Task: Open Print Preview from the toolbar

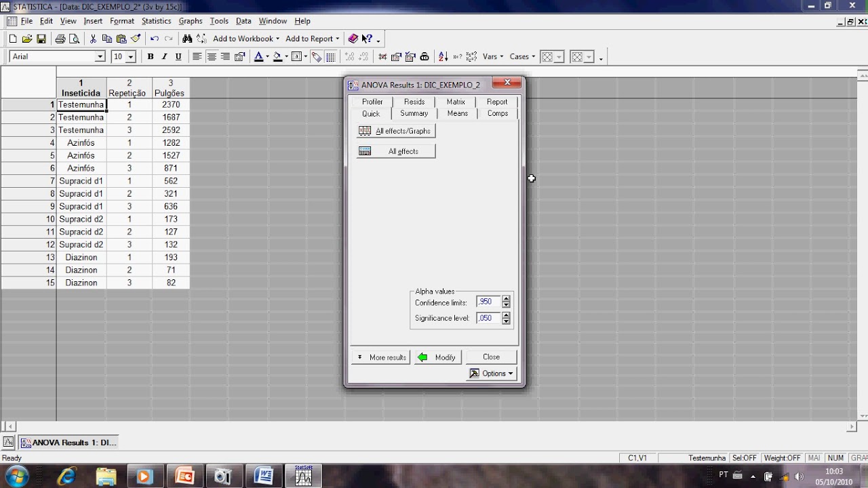Action: pyautogui.click(x=74, y=39)
